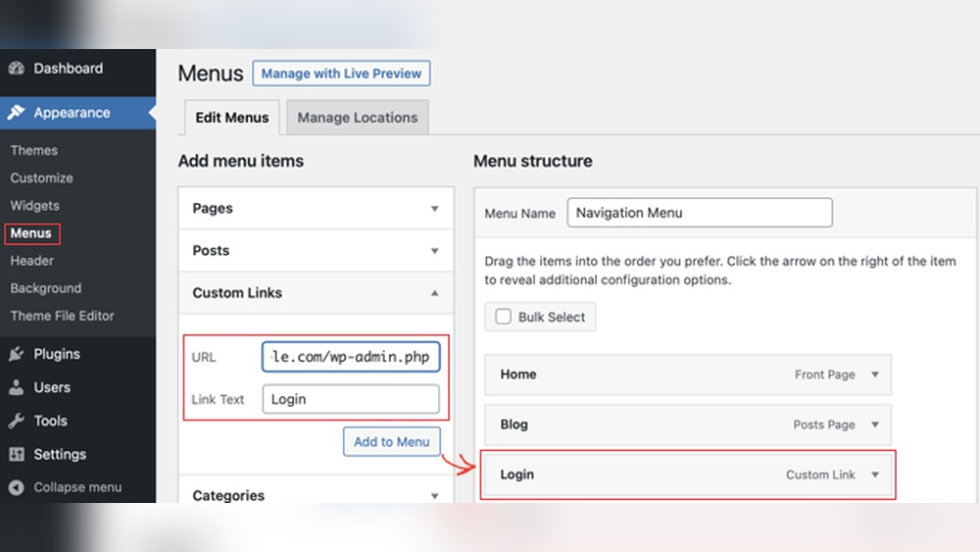Screen dimensions: 980x552
Task: Go to Tools in sidebar
Action: point(50,421)
